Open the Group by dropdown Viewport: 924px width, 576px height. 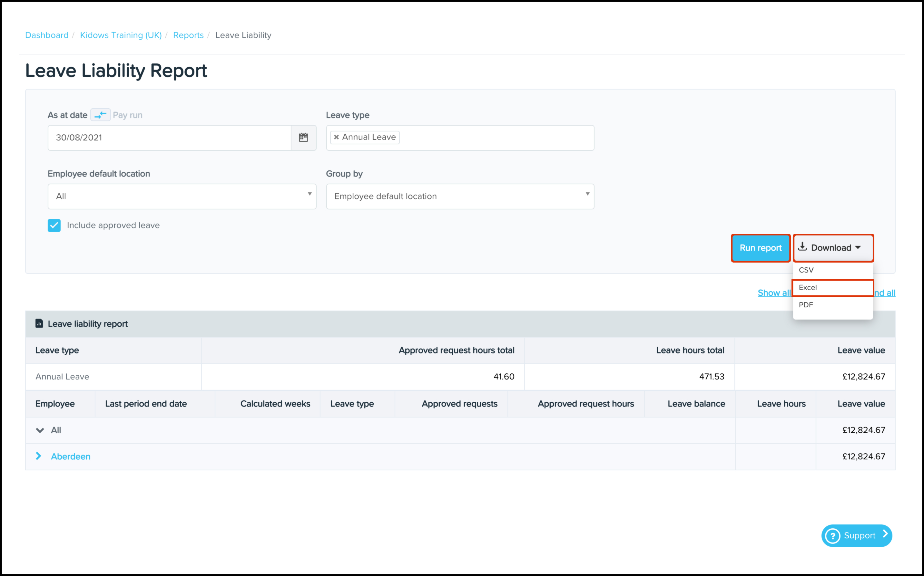pyautogui.click(x=460, y=196)
